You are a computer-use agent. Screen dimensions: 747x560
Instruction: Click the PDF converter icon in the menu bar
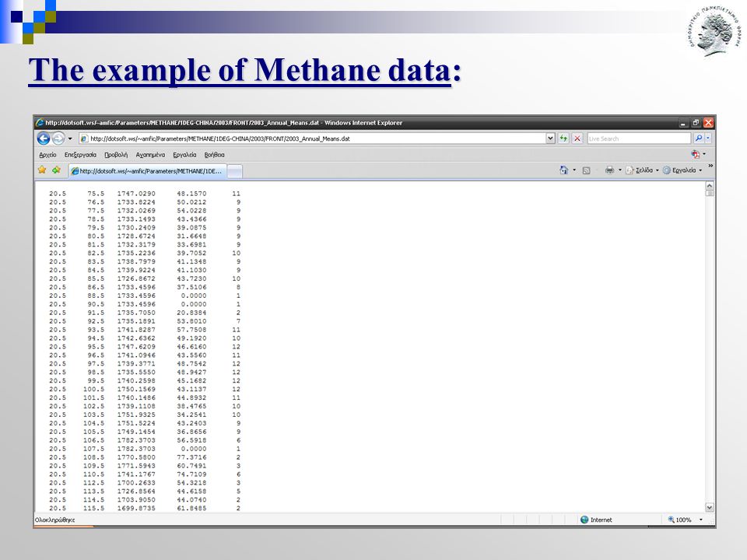tap(696, 154)
